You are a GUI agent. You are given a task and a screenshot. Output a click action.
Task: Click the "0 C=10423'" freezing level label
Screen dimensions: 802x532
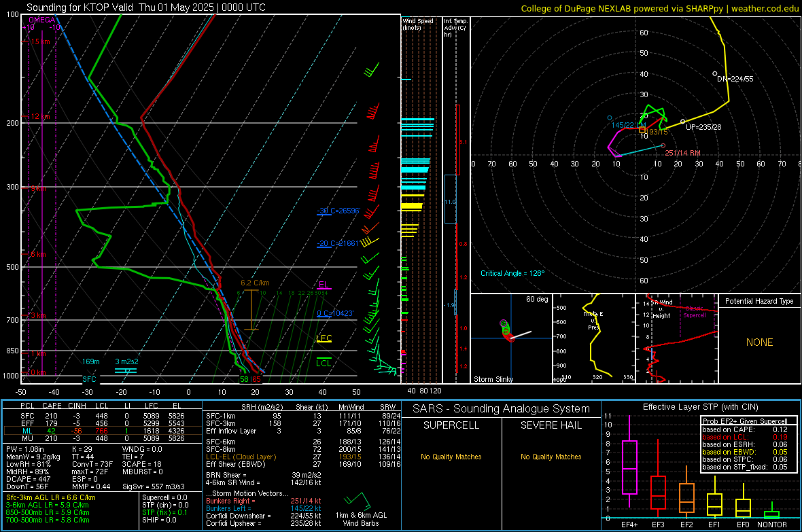tap(335, 314)
